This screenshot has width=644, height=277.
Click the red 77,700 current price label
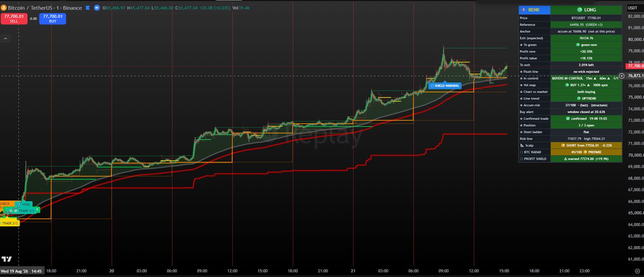point(635,66)
